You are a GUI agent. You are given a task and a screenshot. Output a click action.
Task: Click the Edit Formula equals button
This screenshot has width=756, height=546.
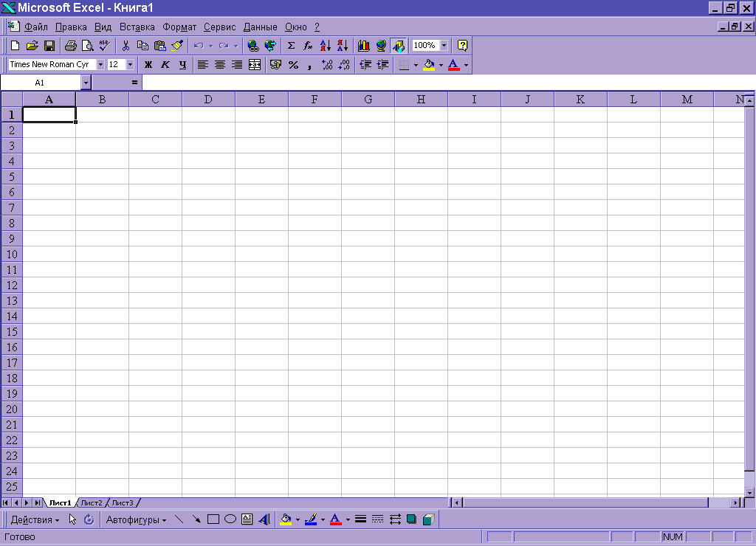134,83
